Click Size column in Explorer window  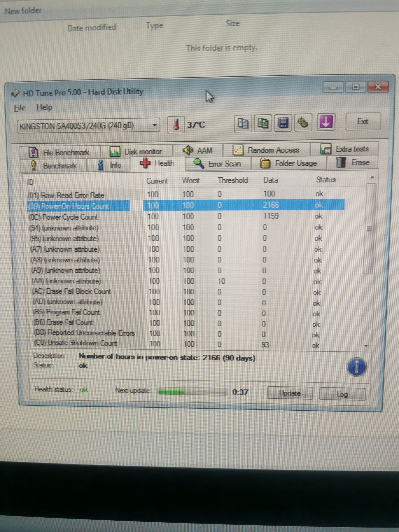click(232, 23)
